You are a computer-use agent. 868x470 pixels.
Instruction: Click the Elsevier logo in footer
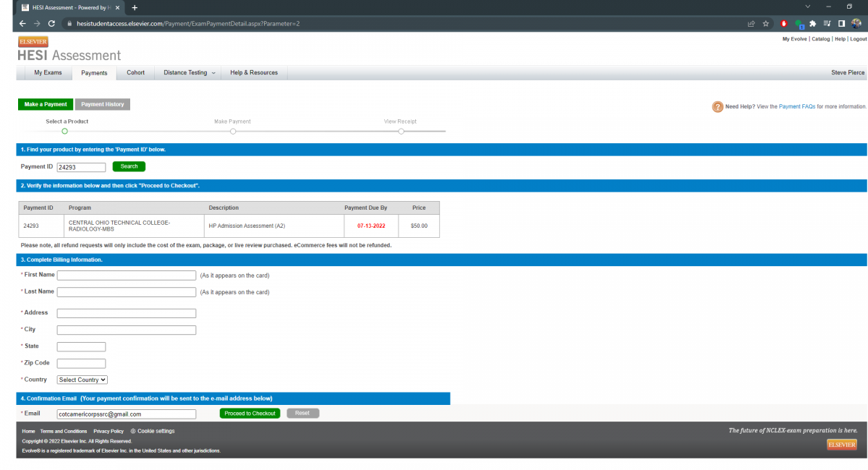tap(842, 445)
